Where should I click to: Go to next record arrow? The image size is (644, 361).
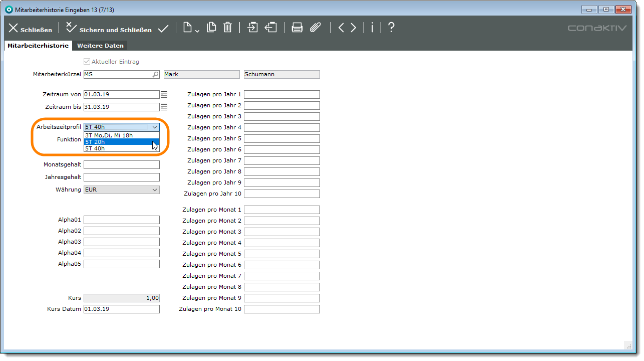[354, 28]
